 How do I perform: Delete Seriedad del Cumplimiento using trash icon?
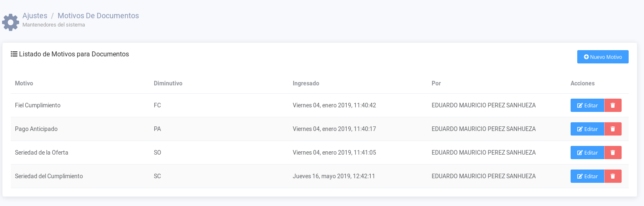click(x=613, y=176)
